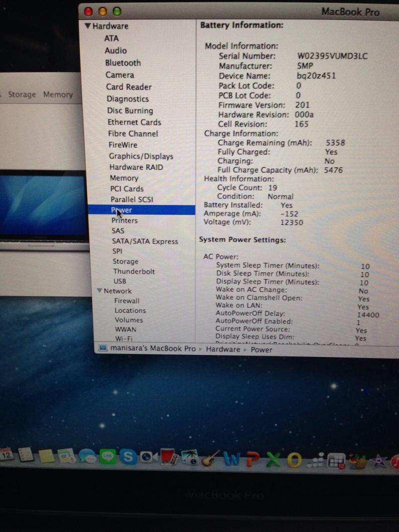The image size is (399, 532).
Task: Click Hardware in the bottom path bar
Action: (223, 349)
